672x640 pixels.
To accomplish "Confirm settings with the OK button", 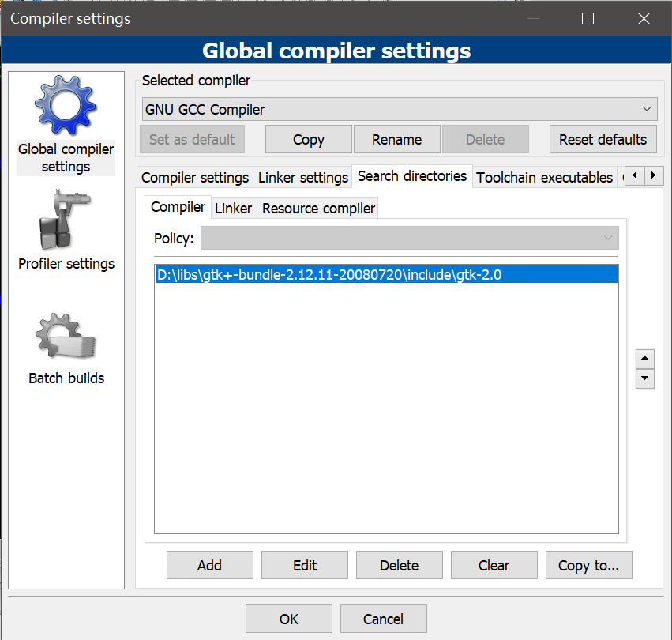I will [289, 619].
